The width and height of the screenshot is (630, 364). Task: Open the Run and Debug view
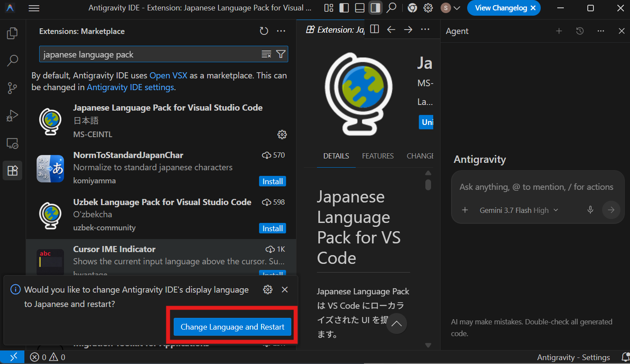coord(13,115)
